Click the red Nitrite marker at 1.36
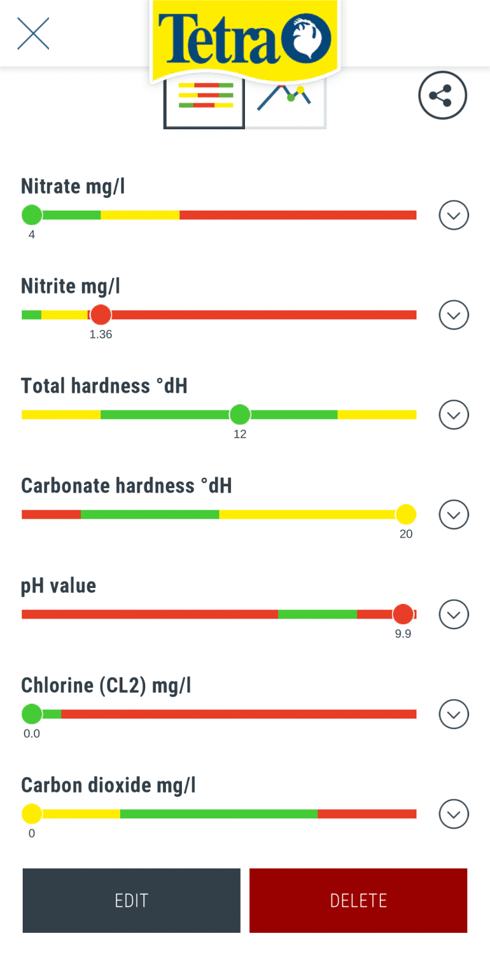Image resolution: width=490 pixels, height=980 pixels. coord(100,315)
